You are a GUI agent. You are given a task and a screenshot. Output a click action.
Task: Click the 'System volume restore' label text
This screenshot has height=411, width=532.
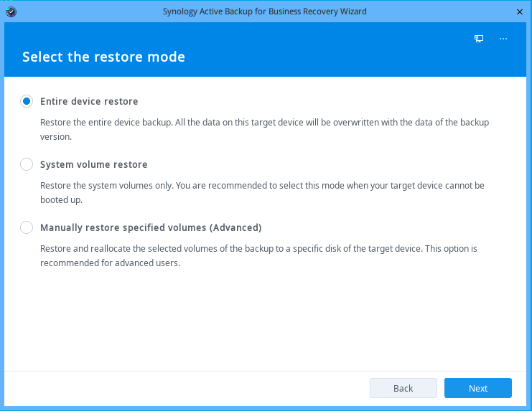pyautogui.click(x=93, y=164)
